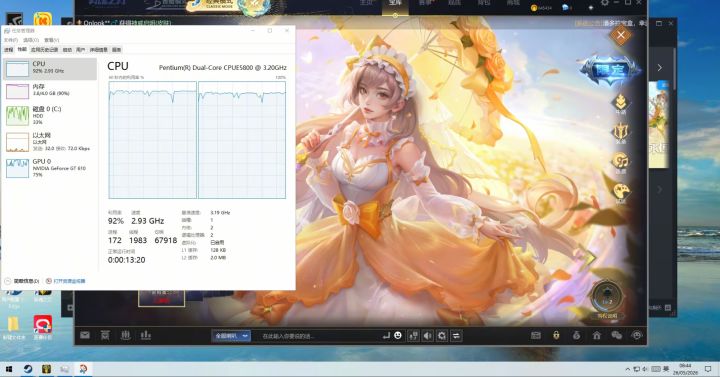The width and height of the screenshot is (720, 377).
Task: Open the Windows Start button
Action: coord(8,369)
